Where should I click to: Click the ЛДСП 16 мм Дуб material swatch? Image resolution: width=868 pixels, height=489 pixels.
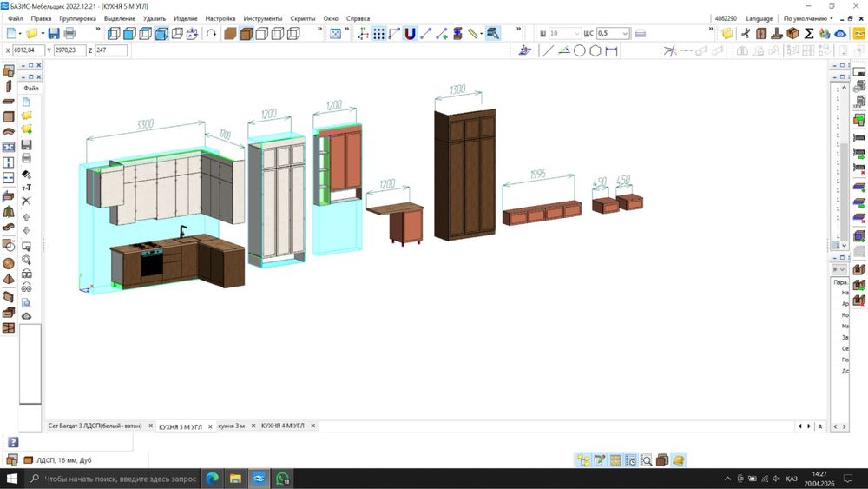tap(29, 460)
